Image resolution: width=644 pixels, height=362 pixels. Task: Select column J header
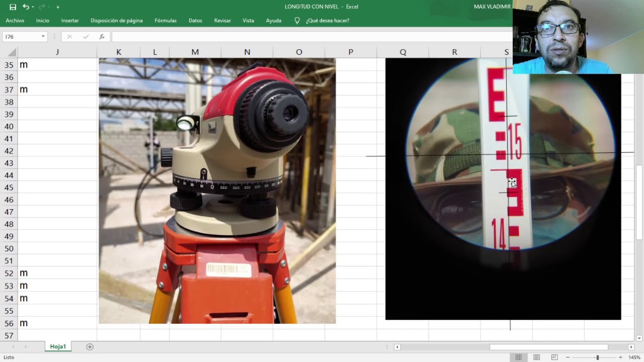57,52
